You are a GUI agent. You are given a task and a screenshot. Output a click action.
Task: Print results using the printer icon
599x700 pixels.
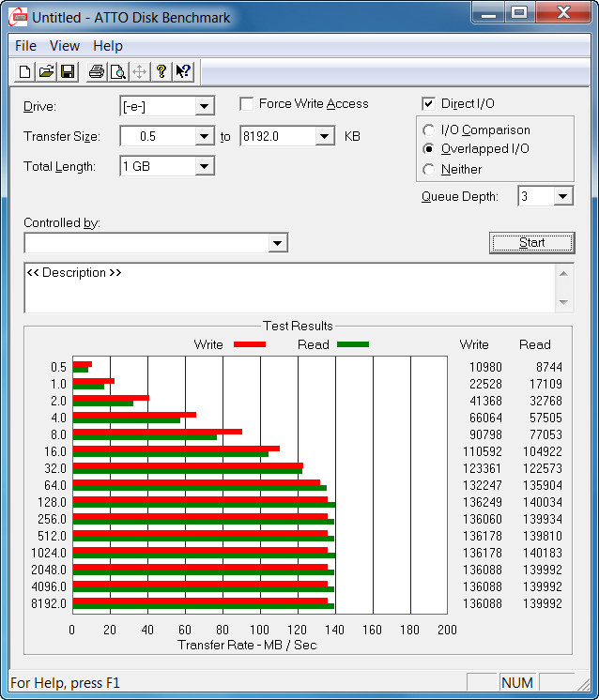[x=97, y=72]
